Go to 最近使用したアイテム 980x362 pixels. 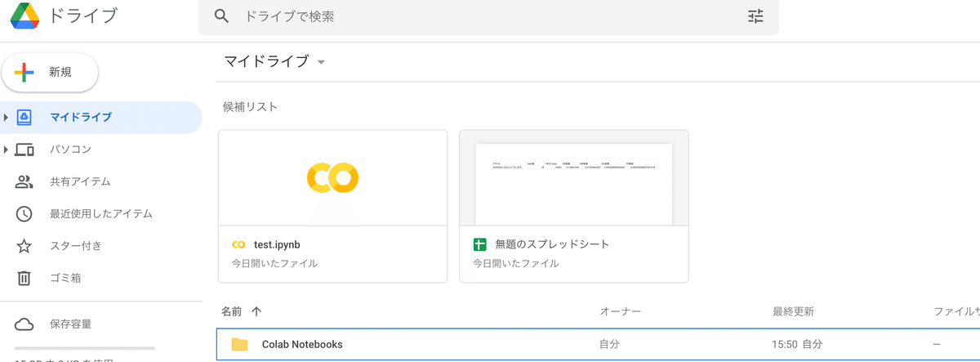[x=100, y=214]
